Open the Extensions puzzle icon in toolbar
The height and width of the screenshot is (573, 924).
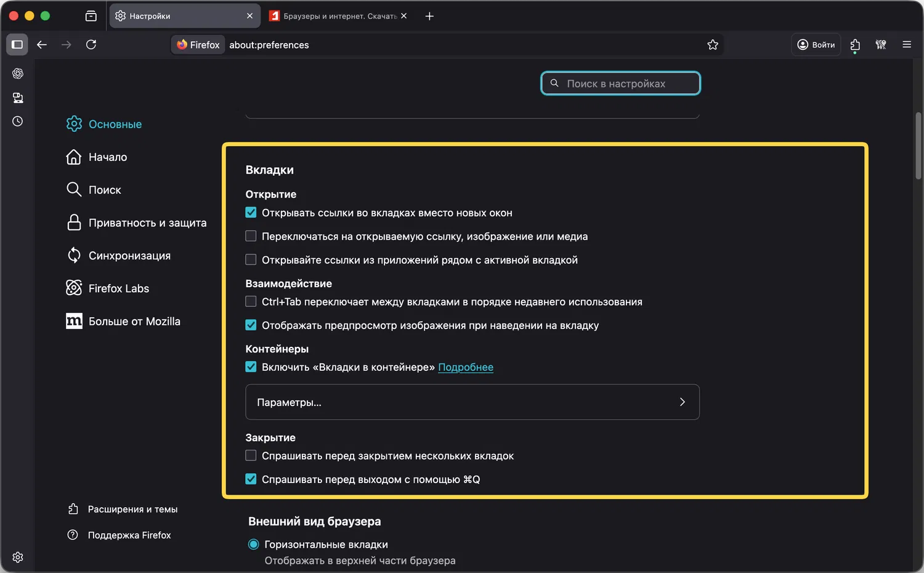pyautogui.click(x=855, y=44)
